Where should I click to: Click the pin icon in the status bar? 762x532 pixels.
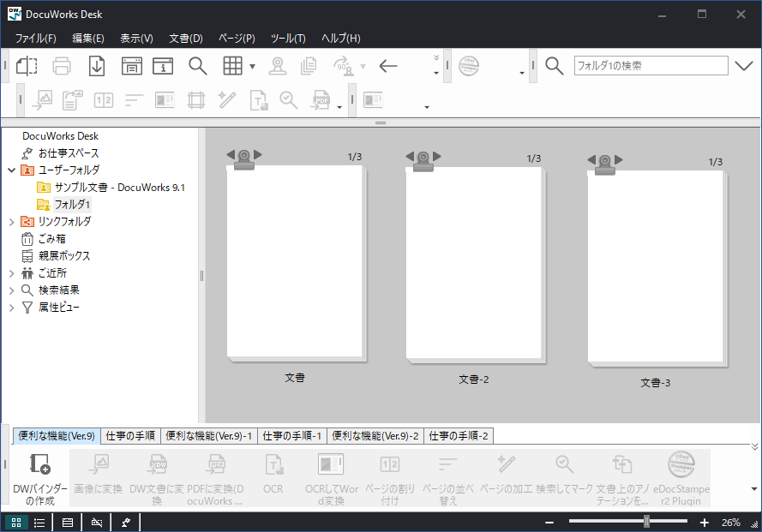click(126, 523)
